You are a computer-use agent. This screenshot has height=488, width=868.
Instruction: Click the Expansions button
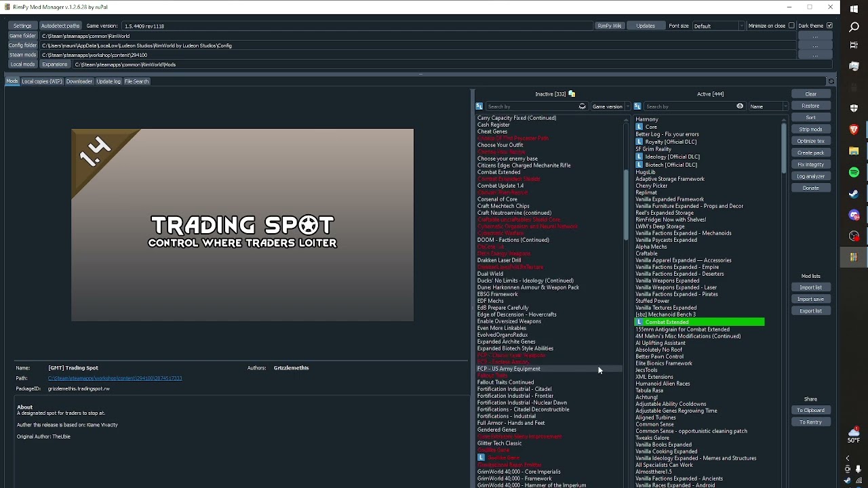55,64
